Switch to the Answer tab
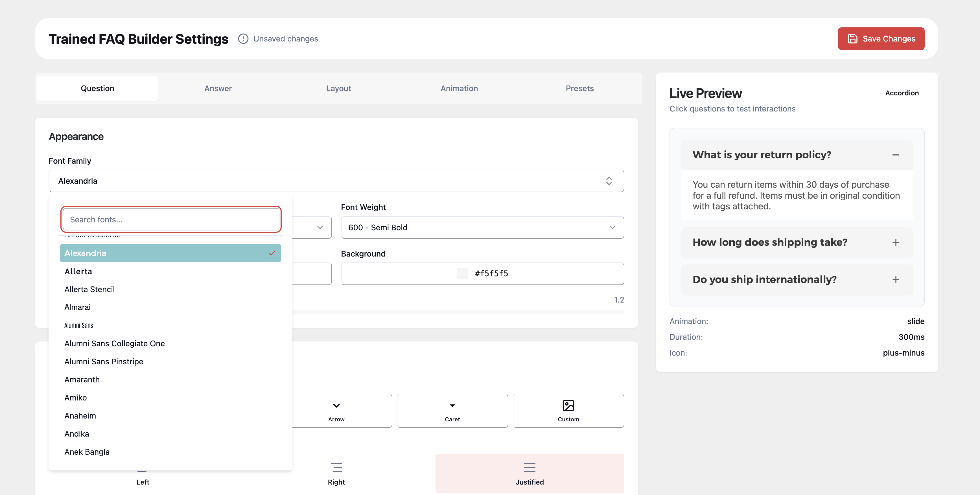Image resolution: width=980 pixels, height=495 pixels. (218, 88)
